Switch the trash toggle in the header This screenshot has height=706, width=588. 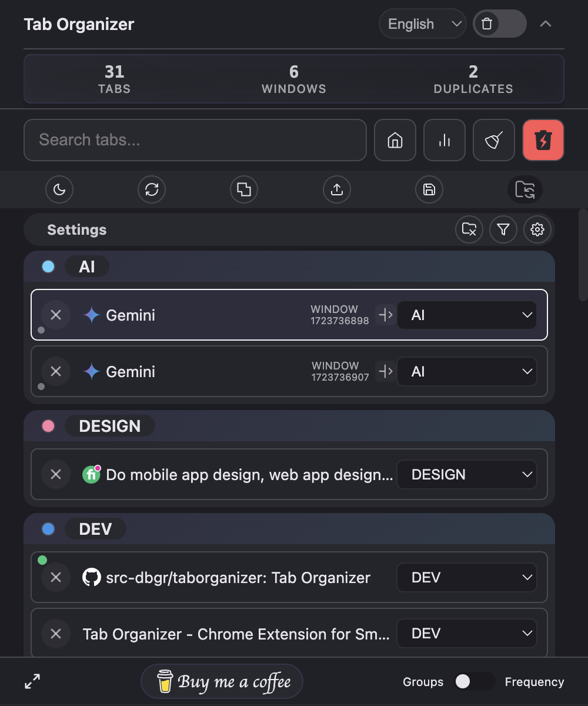click(x=499, y=24)
